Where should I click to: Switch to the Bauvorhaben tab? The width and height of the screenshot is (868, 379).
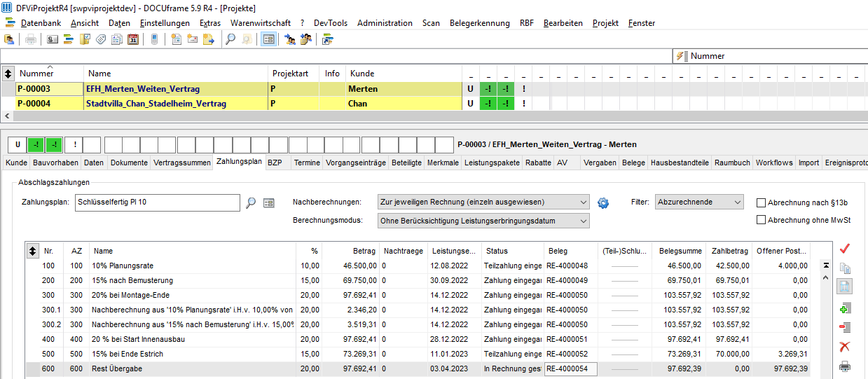(x=55, y=163)
